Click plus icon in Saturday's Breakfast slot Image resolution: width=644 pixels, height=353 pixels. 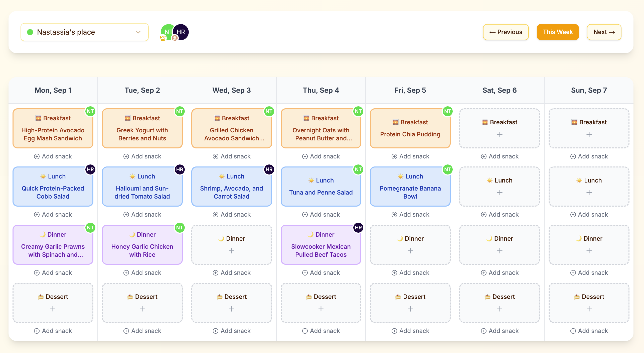pyautogui.click(x=500, y=134)
